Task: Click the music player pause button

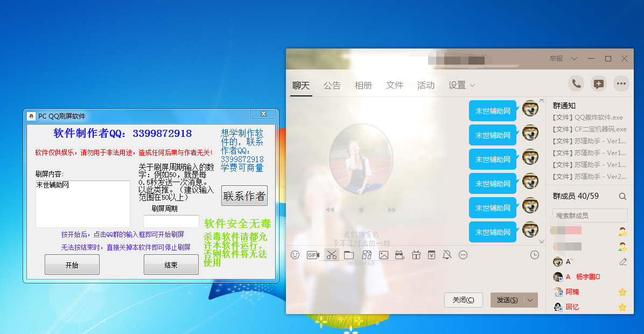Action: [x=361, y=210]
